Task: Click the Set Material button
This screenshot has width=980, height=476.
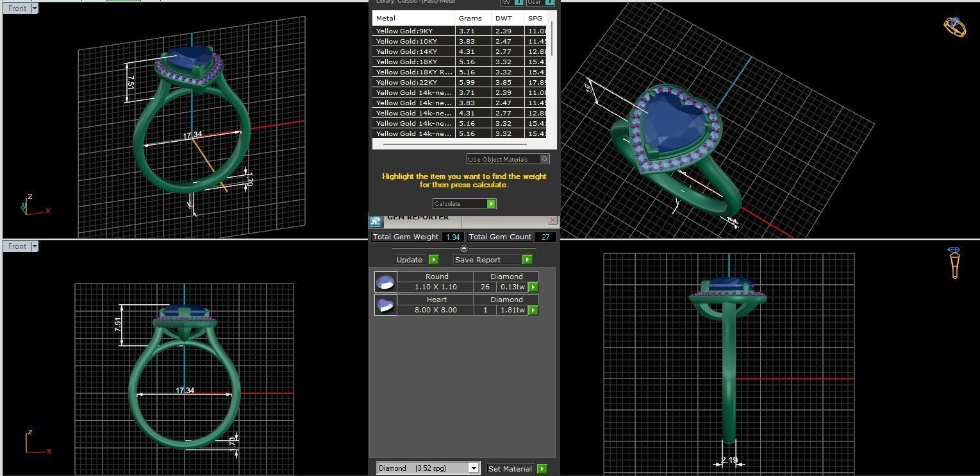Action: pos(512,469)
